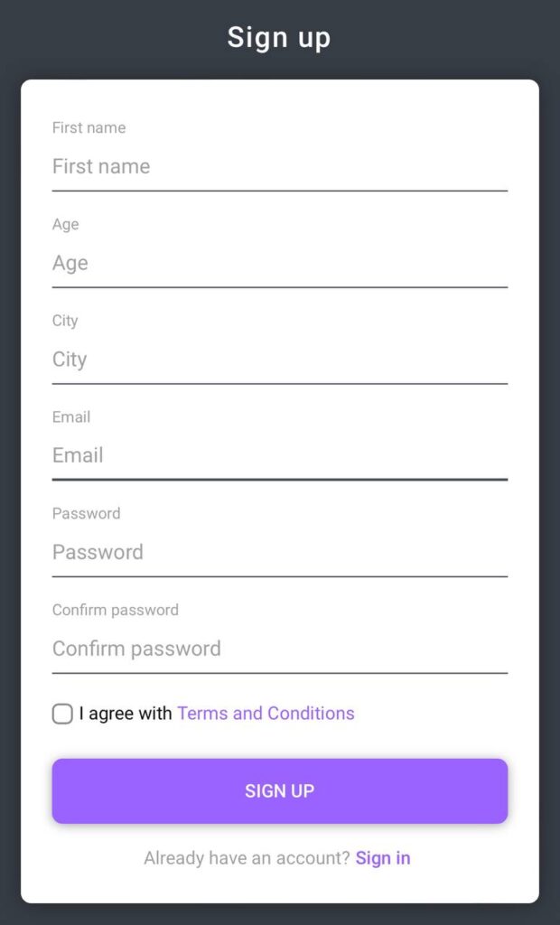The height and width of the screenshot is (925, 560).
Task: Open the Sign in link
Action: click(x=383, y=858)
